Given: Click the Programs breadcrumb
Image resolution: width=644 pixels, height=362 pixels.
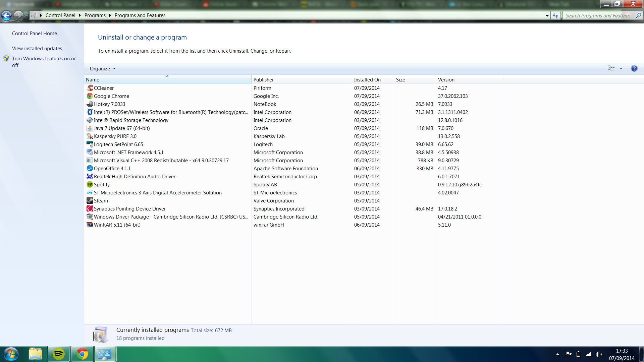Looking at the screenshot, I should (95, 15).
